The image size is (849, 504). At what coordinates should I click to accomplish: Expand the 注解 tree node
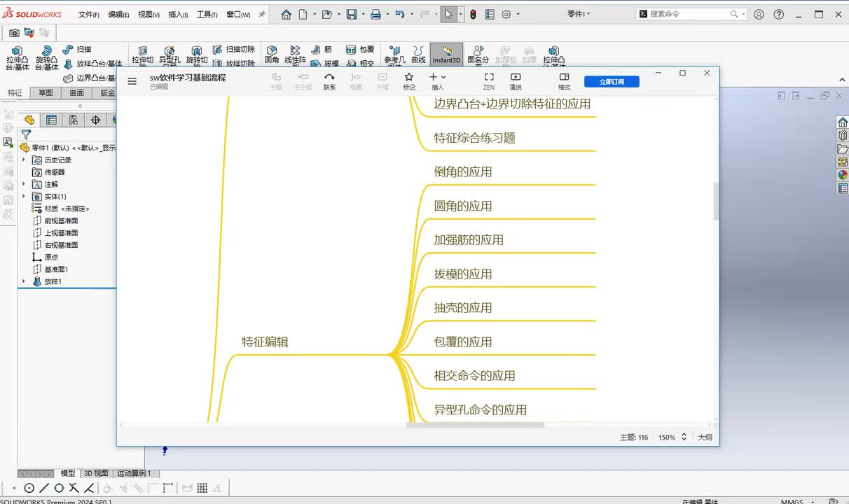(x=24, y=184)
